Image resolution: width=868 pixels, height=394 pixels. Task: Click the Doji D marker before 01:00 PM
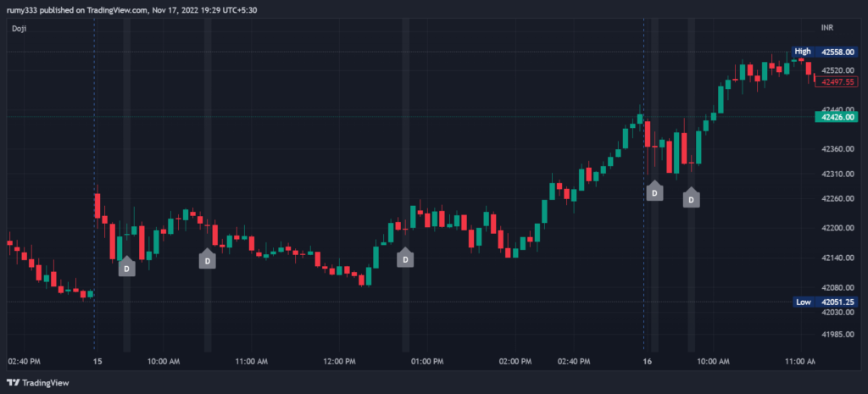coord(405,258)
